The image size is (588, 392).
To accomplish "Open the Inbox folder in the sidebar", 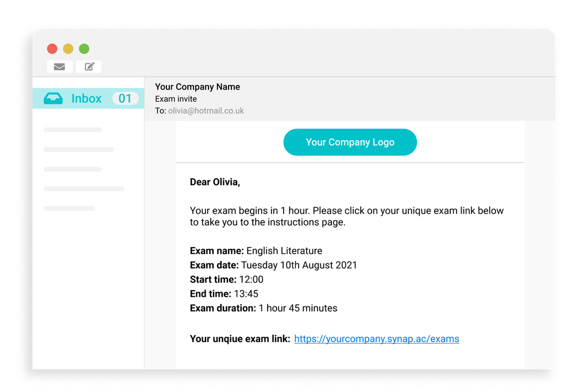I will tap(86, 98).
